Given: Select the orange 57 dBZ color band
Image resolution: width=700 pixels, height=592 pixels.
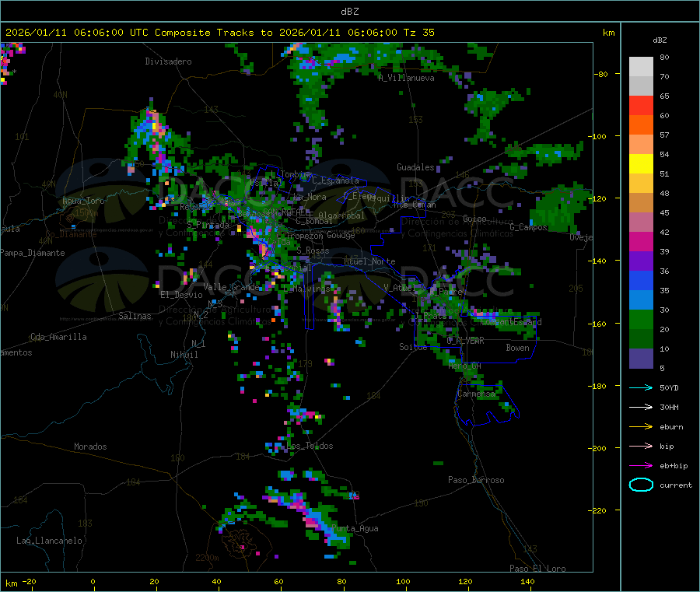Looking at the screenshot, I should click(641, 125).
